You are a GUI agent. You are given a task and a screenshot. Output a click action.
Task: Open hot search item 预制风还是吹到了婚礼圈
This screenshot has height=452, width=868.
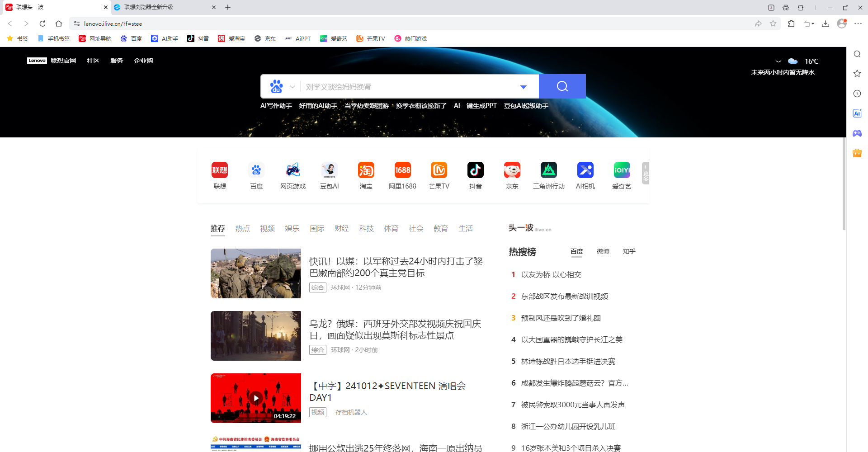click(561, 318)
